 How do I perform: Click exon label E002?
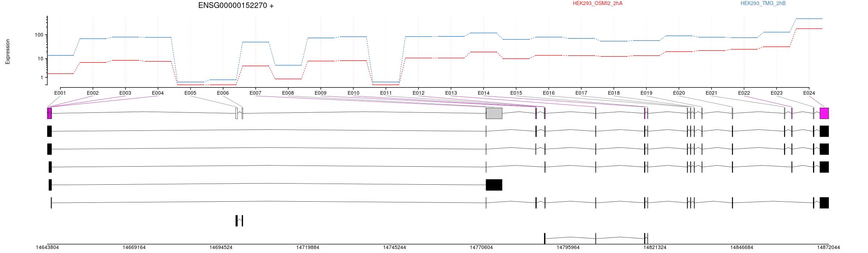(x=93, y=93)
